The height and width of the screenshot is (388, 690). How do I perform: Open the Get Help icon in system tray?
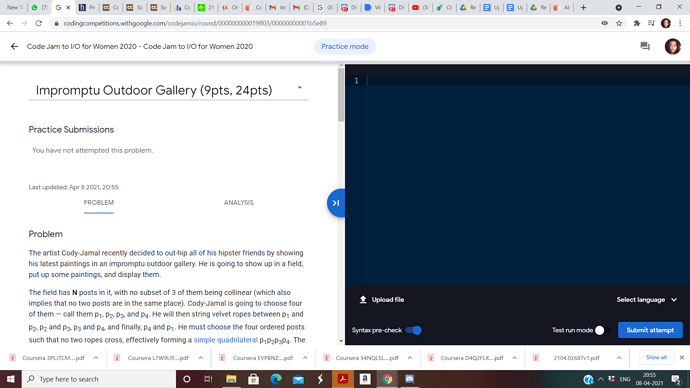click(x=588, y=379)
